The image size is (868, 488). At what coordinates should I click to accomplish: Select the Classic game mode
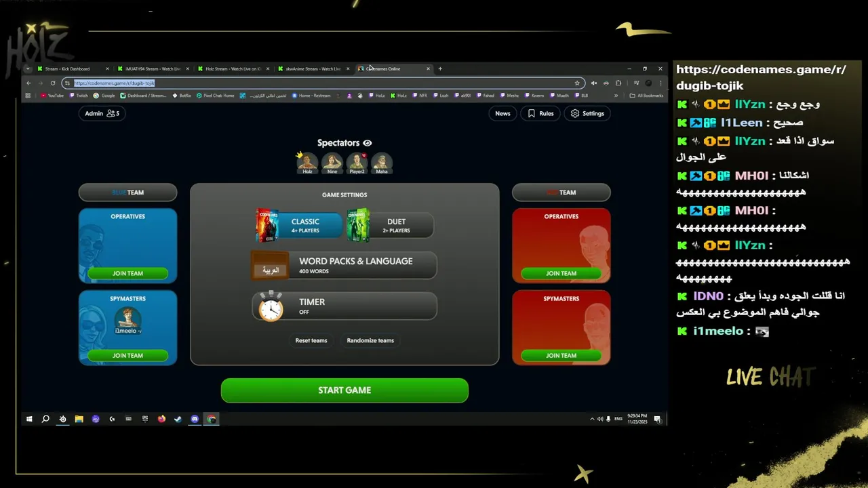(299, 226)
